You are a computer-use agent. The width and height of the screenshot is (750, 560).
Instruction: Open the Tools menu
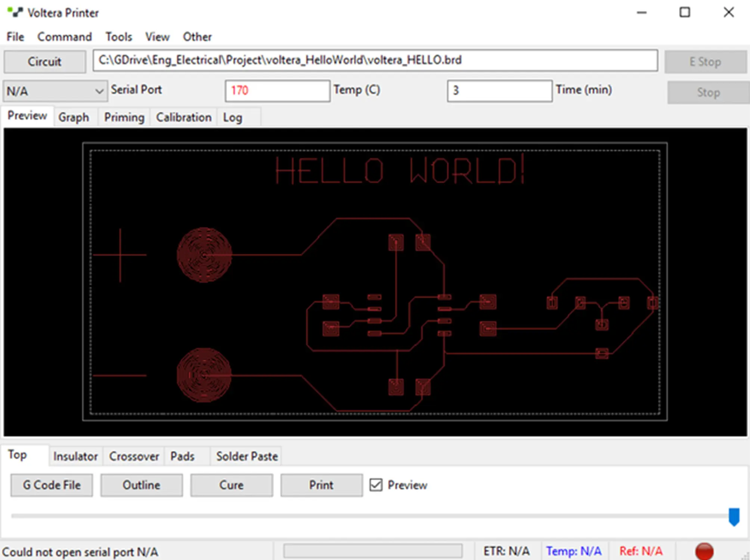(x=118, y=37)
